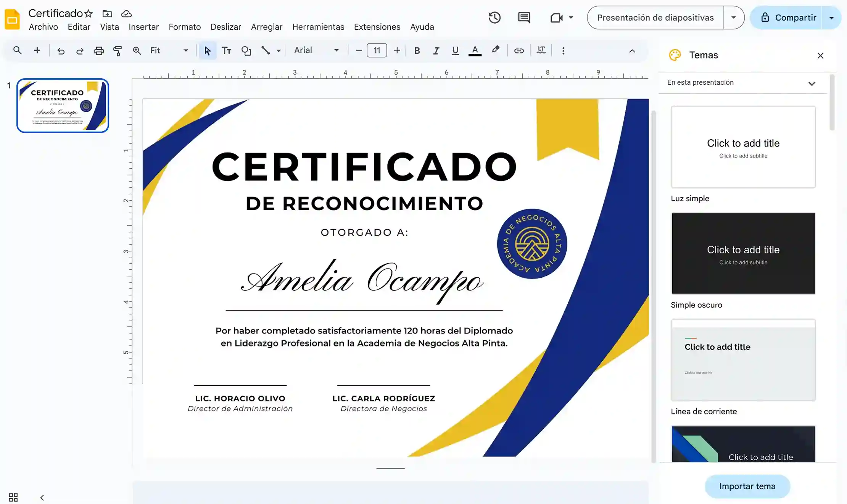The width and height of the screenshot is (847, 504).
Task: Toggle bold formatting
Action: tap(417, 51)
